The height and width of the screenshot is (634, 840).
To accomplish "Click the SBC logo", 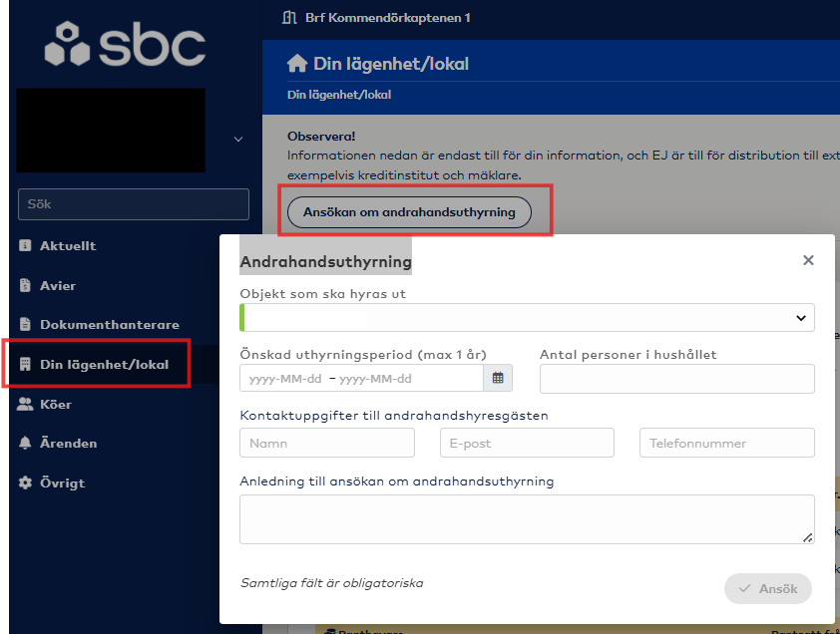I will click(x=125, y=47).
